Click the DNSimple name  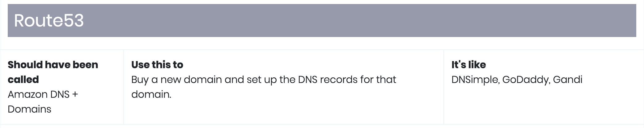pos(475,80)
